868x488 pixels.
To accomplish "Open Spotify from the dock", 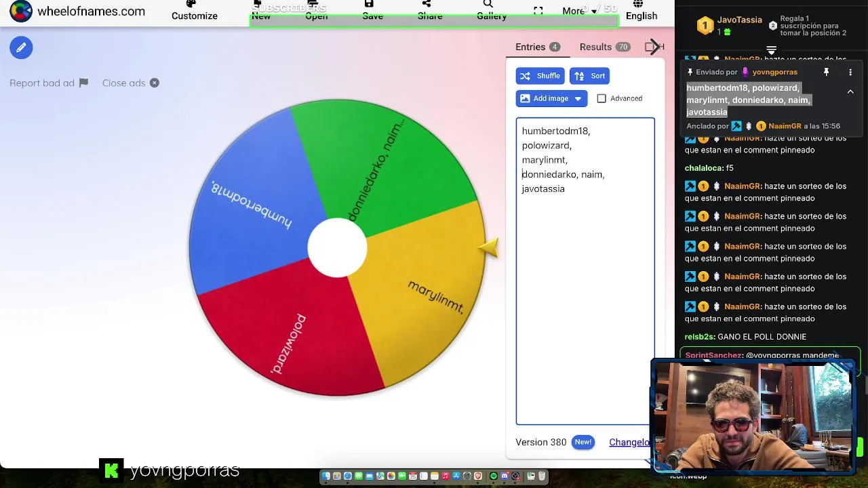I will 494,476.
